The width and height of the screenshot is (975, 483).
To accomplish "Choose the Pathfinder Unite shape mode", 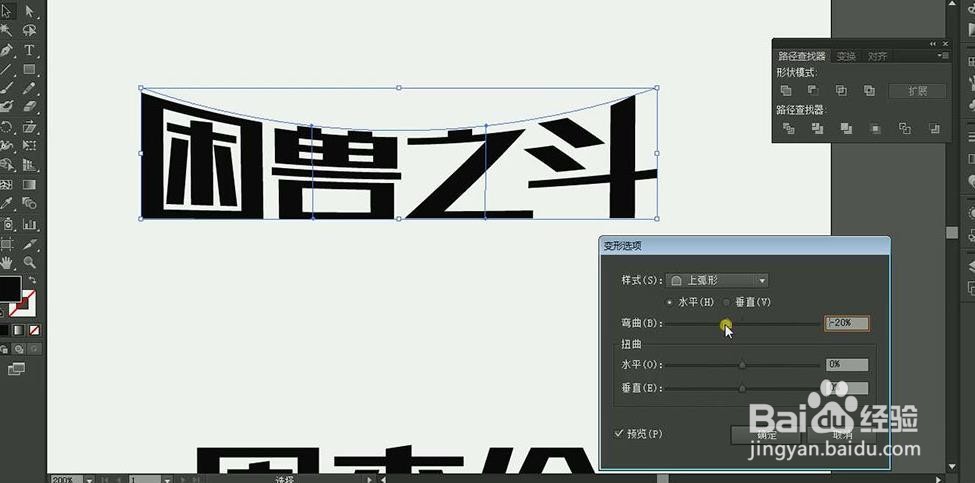I will pyautogui.click(x=787, y=91).
